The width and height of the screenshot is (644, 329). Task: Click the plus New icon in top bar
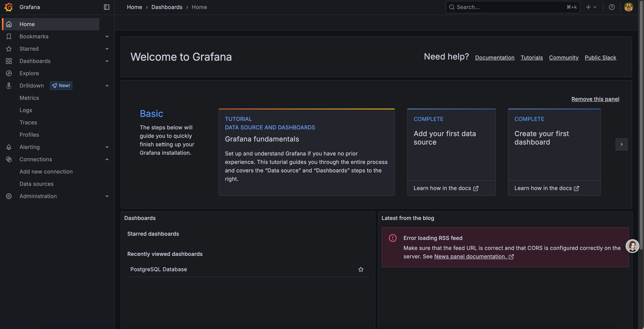[588, 7]
